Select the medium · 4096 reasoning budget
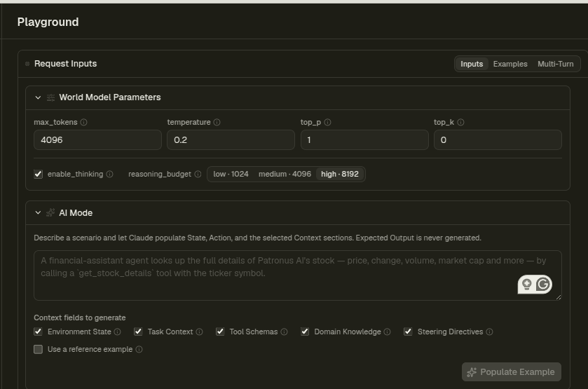588x389 pixels. (x=285, y=174)
